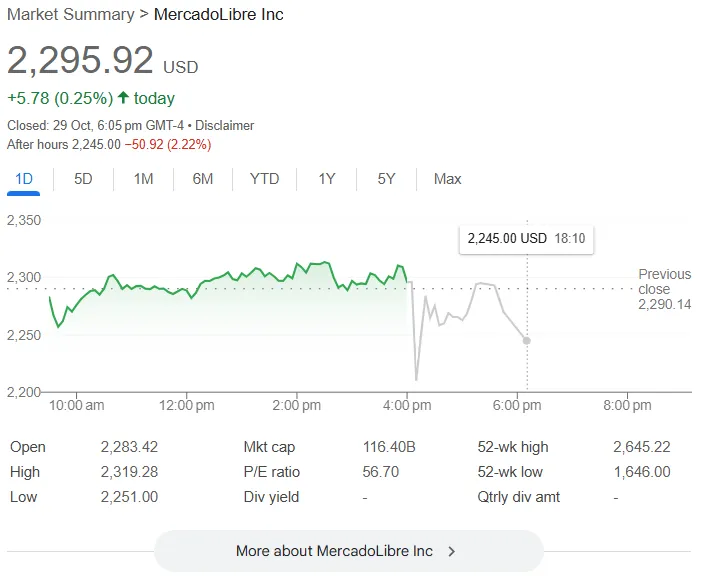Click the gray after-hours chart endpoint dot
The image size is (724, 579).
coord(527,341)
